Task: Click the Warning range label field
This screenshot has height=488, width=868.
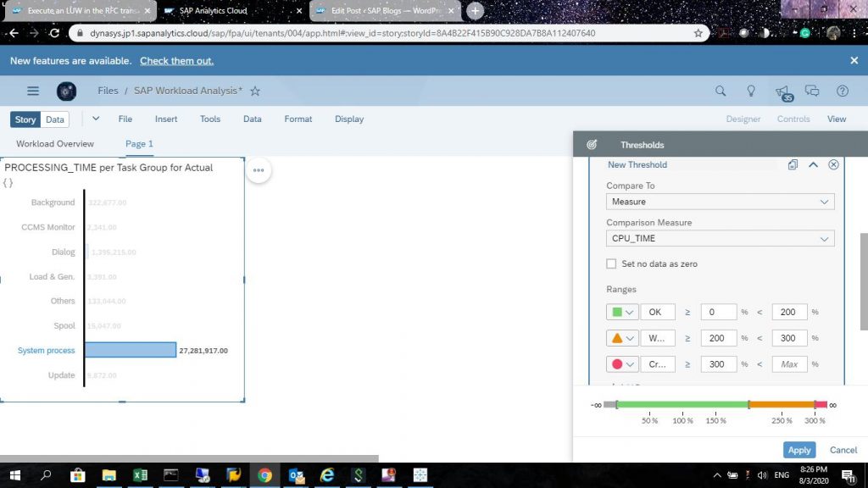Action: (658, 338)
